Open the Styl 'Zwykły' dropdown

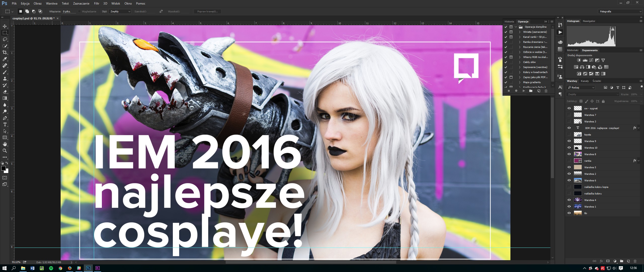click(x=120, y=11)
